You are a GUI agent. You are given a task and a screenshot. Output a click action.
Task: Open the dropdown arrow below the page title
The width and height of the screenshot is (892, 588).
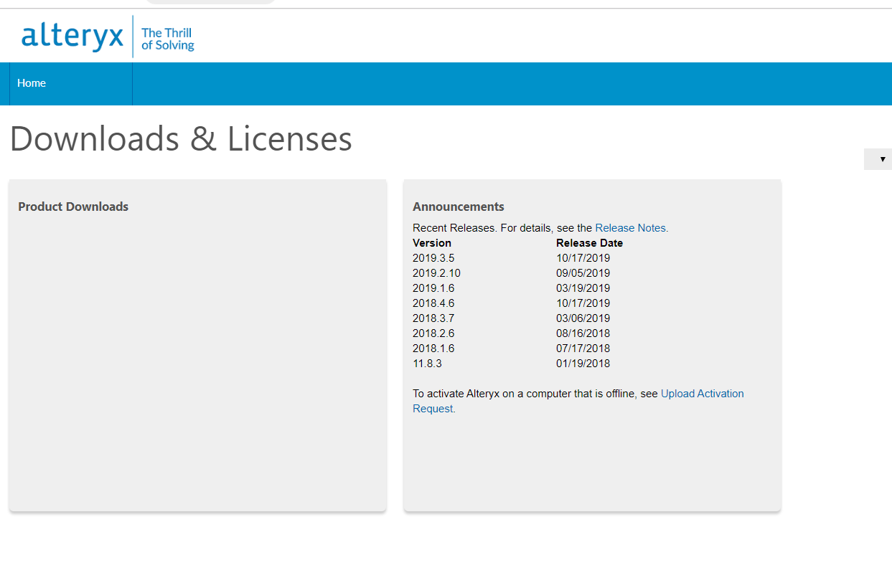(878, 158)
